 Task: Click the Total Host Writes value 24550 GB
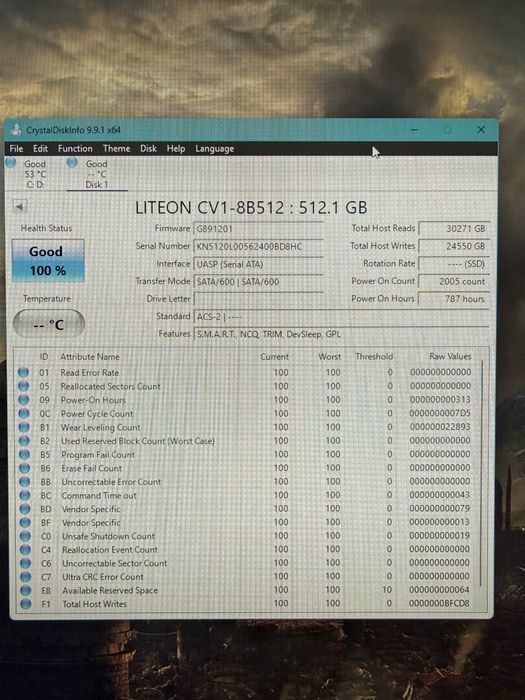click(454, 246)
